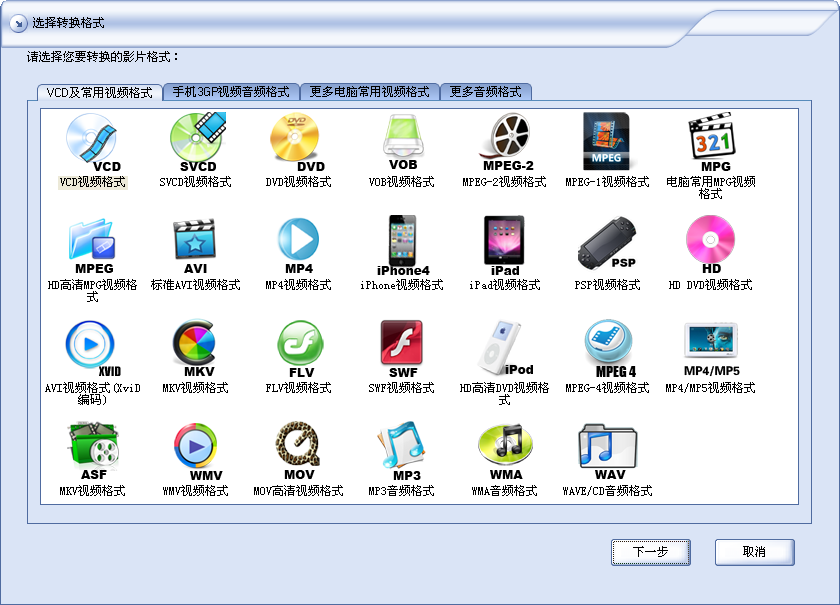Screen dimensions: 840x605
Task: Click the WAVE/CD音频格式 label
Action: click(x=607, y=491)
